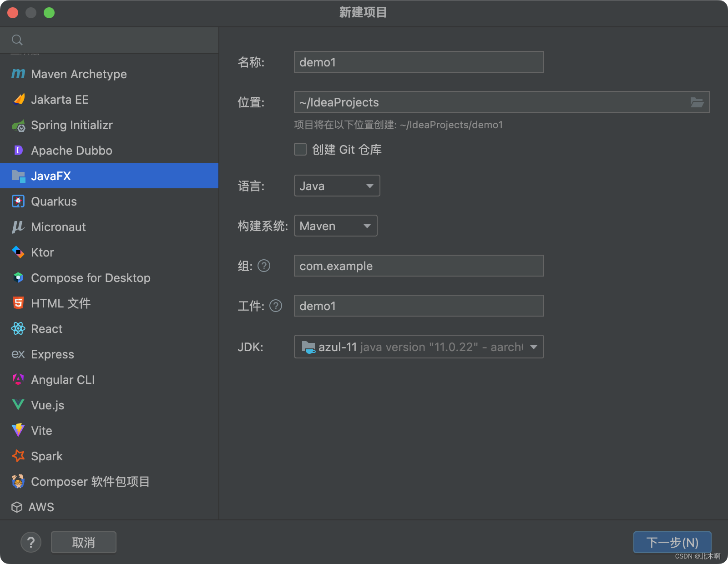This screenshot has height=564, width=728.
Task: Select the Vite list item
Action: (109, 430)
